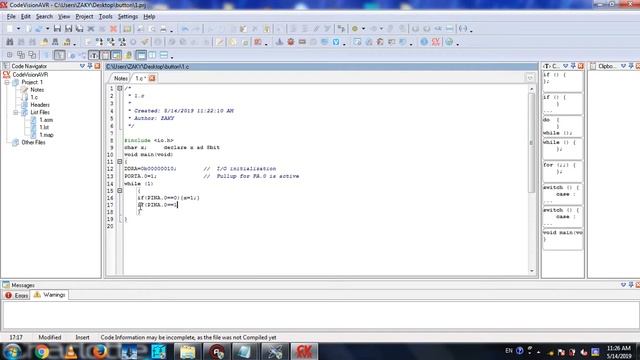Open the Project menu
The height and width of the screenshot is (360, 640).
(x=84, y=17)
